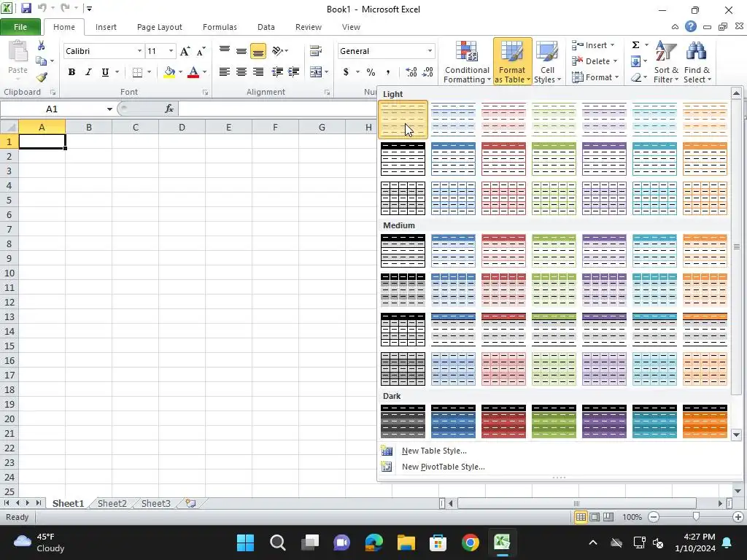Toggle Align Text Left
747x560 pixels.
click(x=225, y=72)
